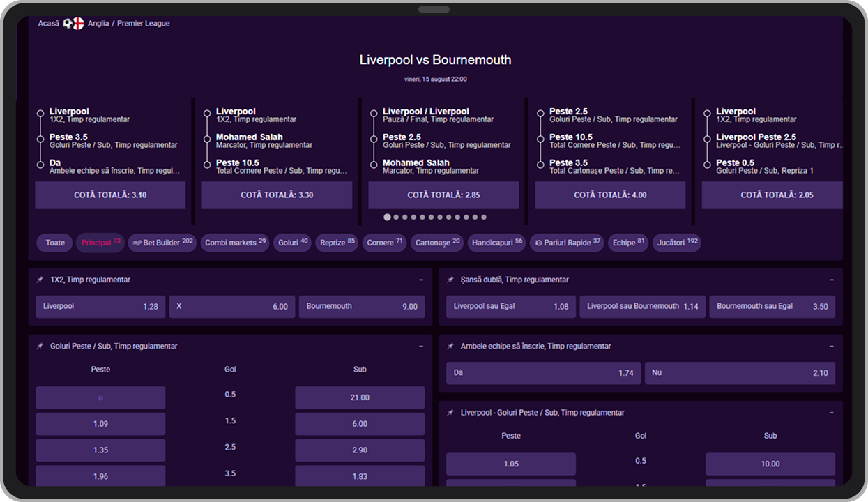868x502 pixels.
Task: Bet on Bournemouth win at 9.00
Action: (x=362, y=307)
